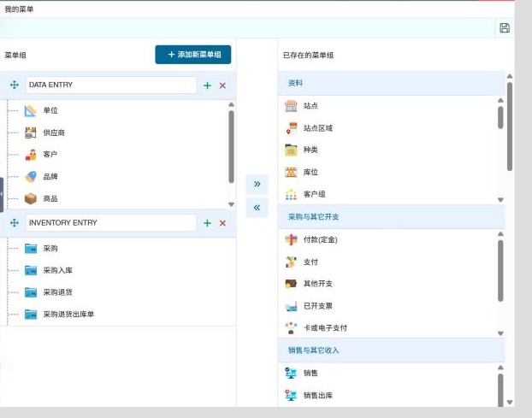Screen dimensions: 532x418
Task: Click the 采购入库 tree item label
Action: point(57,270)
